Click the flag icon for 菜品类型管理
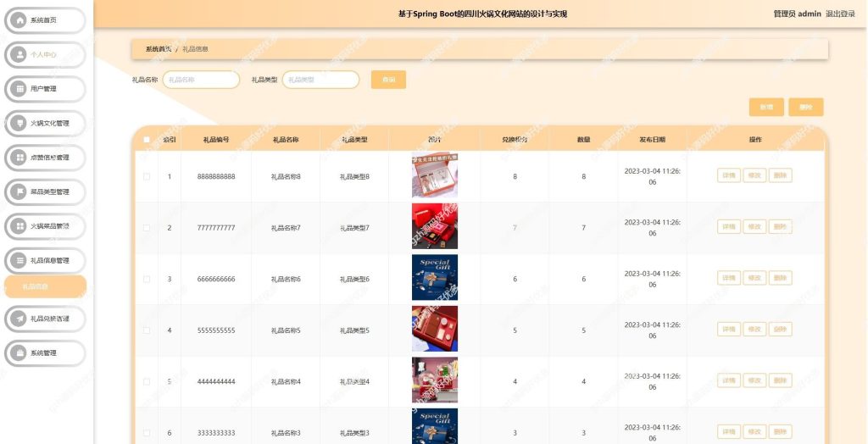 (x=20, y=191)
